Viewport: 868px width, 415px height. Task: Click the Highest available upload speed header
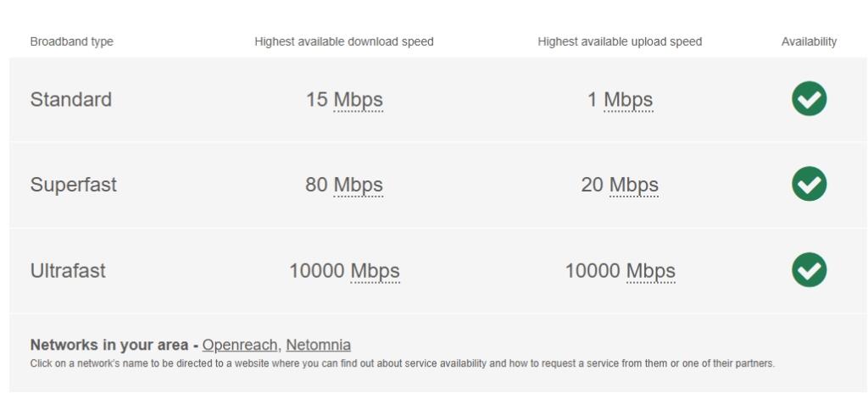tap(620, 41)
